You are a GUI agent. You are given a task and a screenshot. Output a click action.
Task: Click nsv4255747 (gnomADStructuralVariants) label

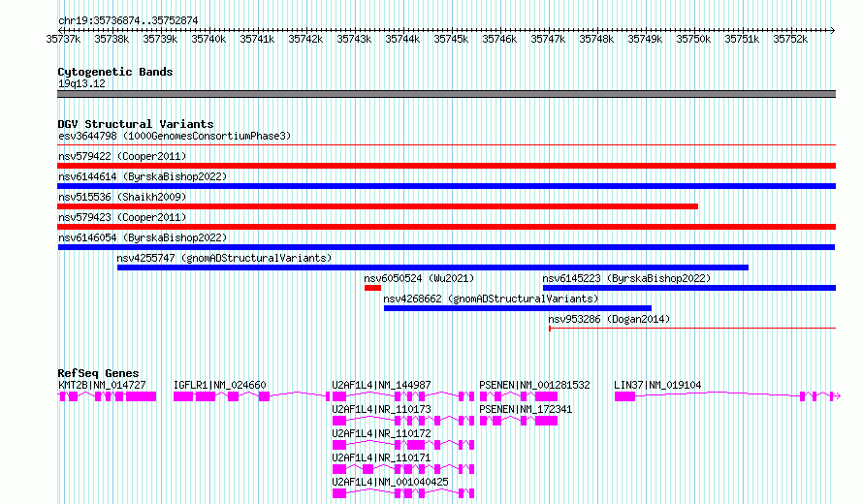coord(224,258)
